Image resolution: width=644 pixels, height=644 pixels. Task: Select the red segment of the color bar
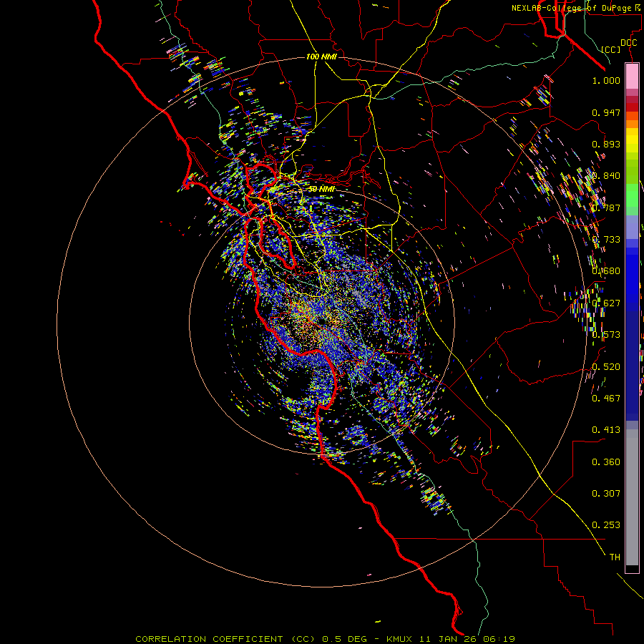[632, 107]
